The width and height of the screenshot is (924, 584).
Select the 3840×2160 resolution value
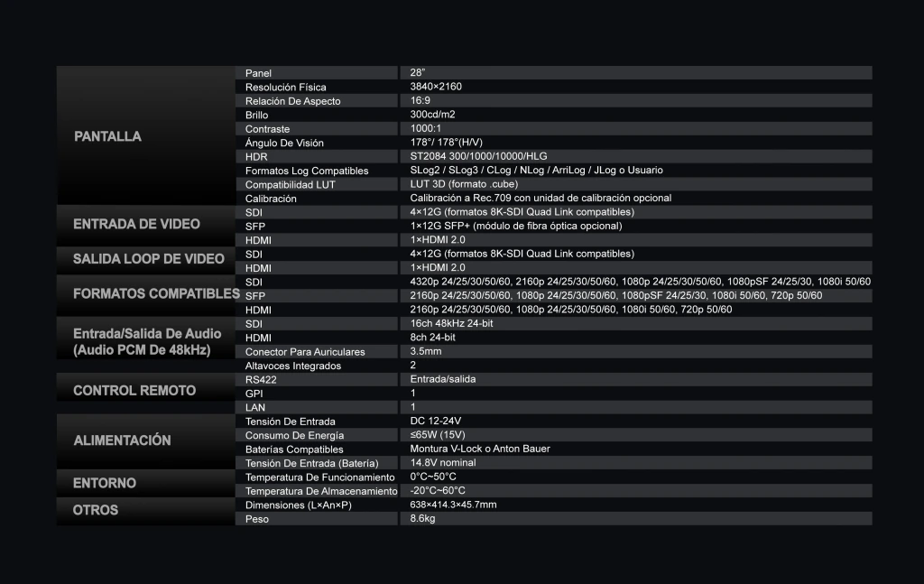(x=436, y=87)
